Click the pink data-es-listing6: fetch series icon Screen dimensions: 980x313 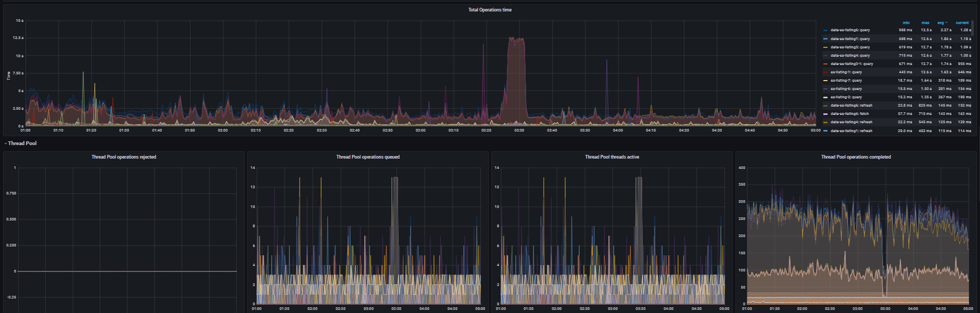point(825,114)
